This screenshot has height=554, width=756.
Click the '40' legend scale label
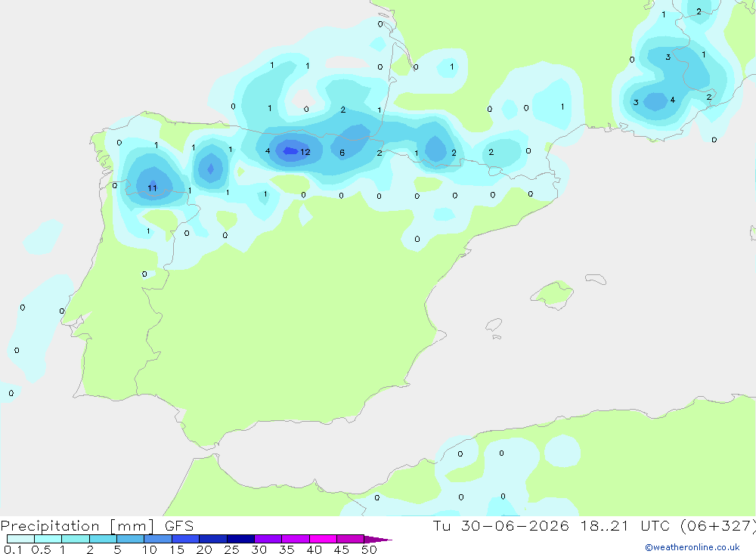click(314, 549)
